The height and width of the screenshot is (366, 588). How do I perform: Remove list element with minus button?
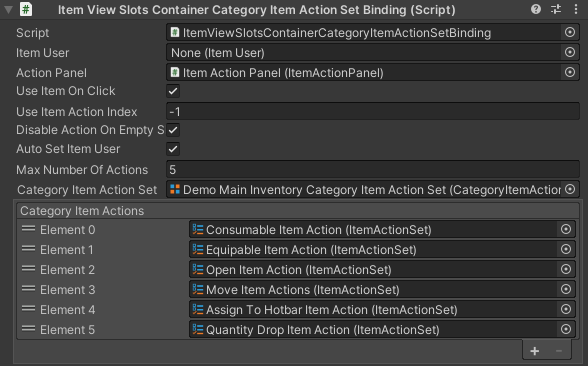click(x=559, y=351)
